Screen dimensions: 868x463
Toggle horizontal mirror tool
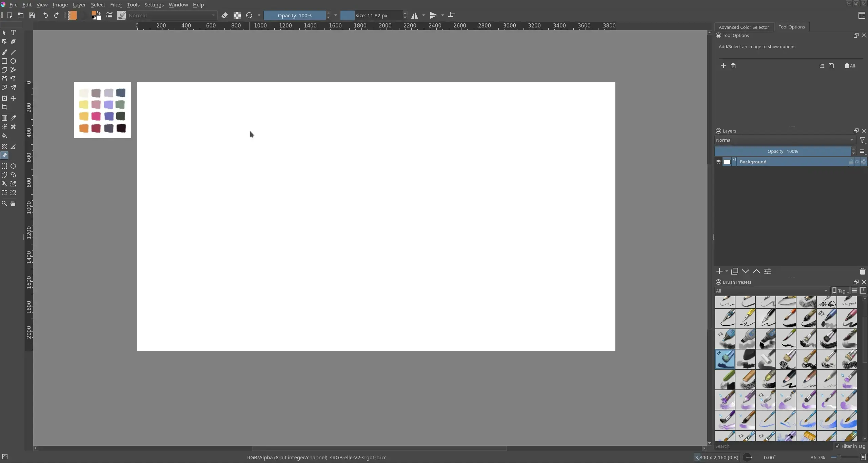coord(414,15)
